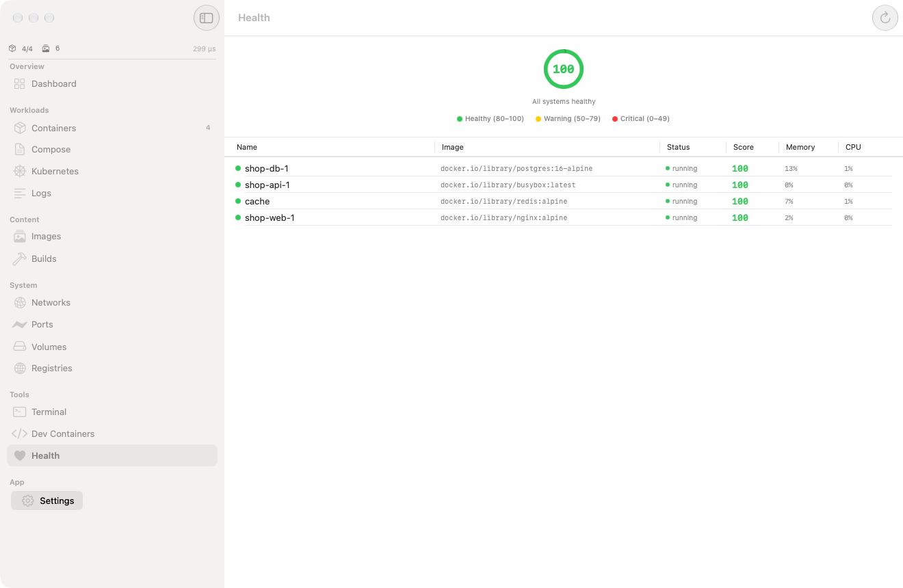Click the Critical (0–49) legend entry
Screen dimensions: 903x588
[x=641, y=119]
